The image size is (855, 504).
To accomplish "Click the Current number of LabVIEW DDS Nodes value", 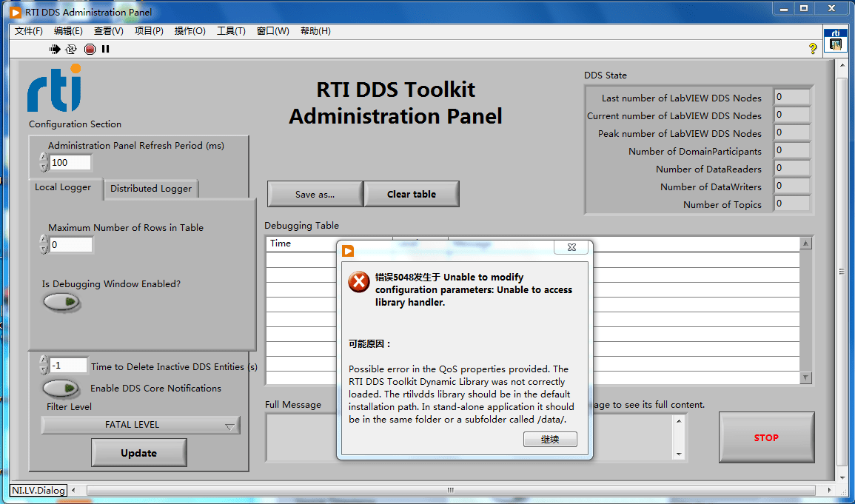I will click(x=792, y=115).
